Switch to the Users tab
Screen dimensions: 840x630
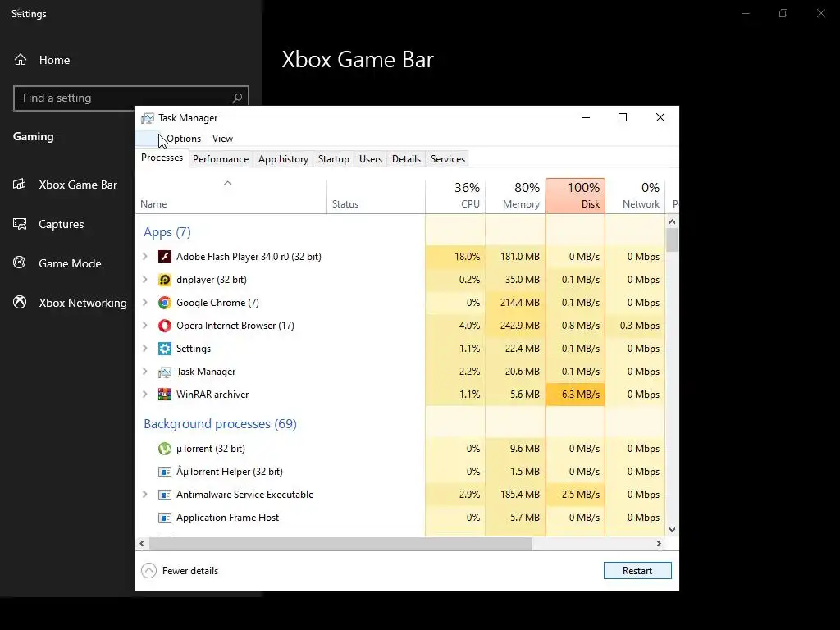(371, 159)
